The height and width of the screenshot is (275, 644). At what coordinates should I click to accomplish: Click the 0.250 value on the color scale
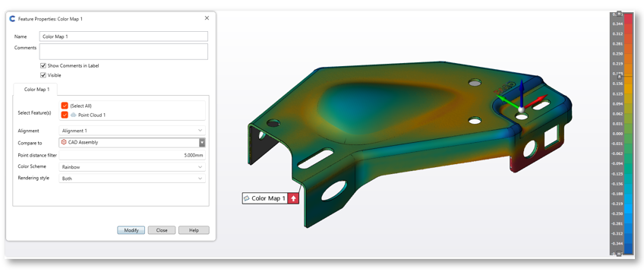(x=617, y=54)
